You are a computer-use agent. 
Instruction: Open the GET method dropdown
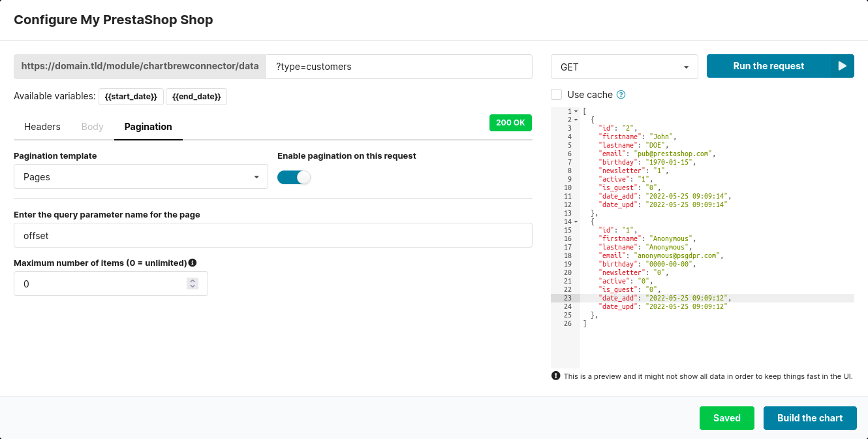point(624,67)
